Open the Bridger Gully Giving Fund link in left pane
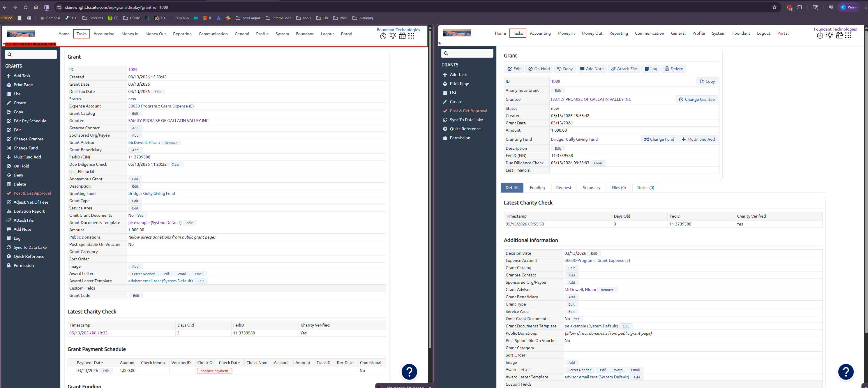The width and height of the screenshot is (868, 388). coord(152,193)
